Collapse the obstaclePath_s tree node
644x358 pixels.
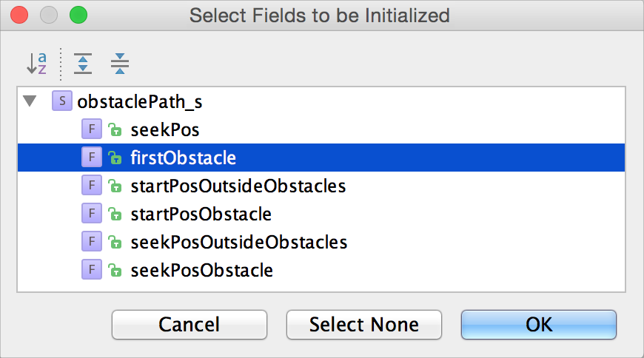tap(30, 101)
